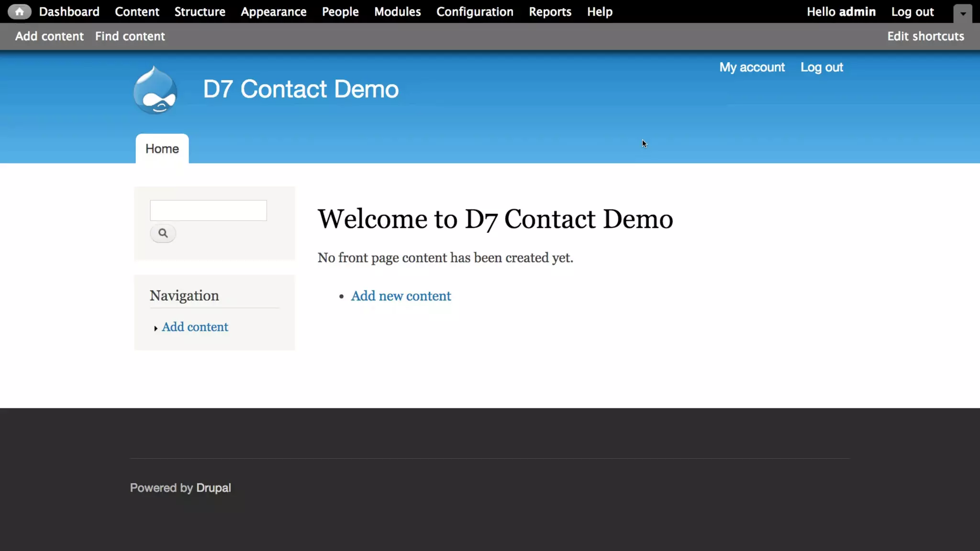Open the People menu
Screen dimensions: 980x551
click(x=340, y=12)
